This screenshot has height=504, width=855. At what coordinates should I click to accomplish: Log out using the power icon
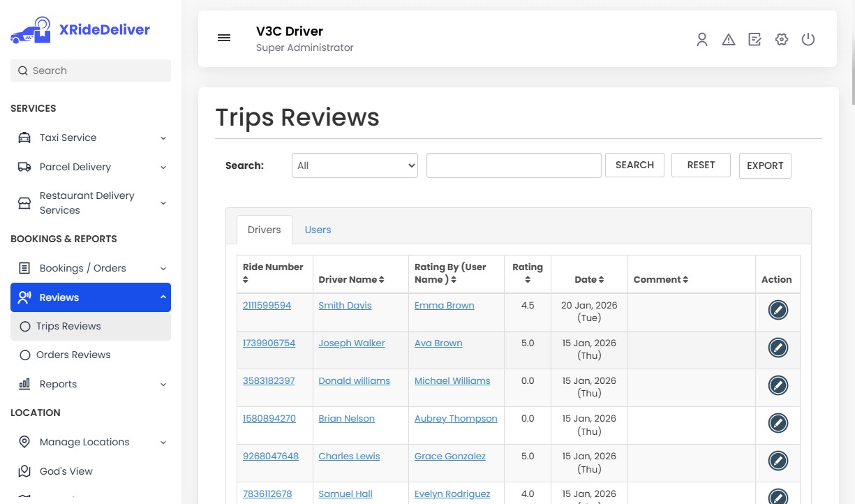click(x=808, y=39)
